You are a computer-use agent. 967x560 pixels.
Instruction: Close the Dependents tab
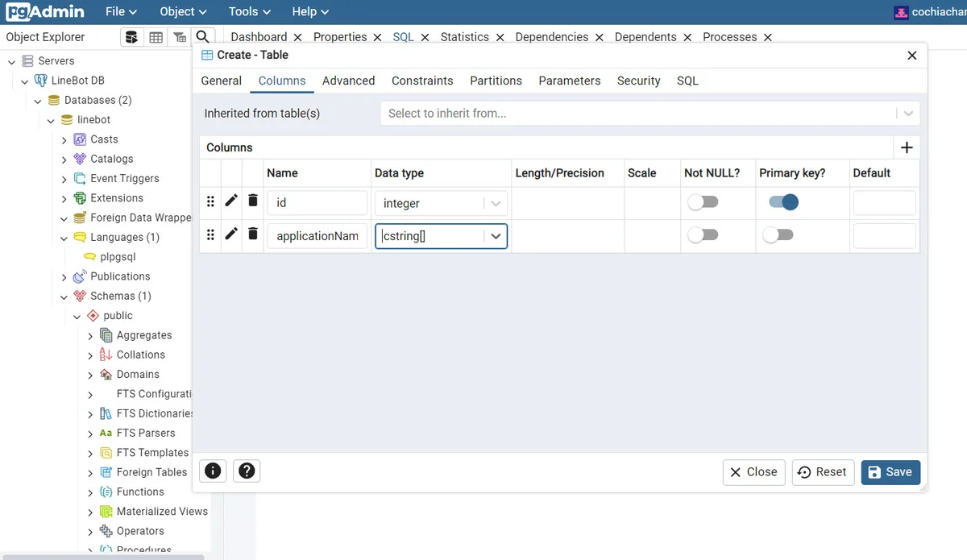click(x=687, y=37)
